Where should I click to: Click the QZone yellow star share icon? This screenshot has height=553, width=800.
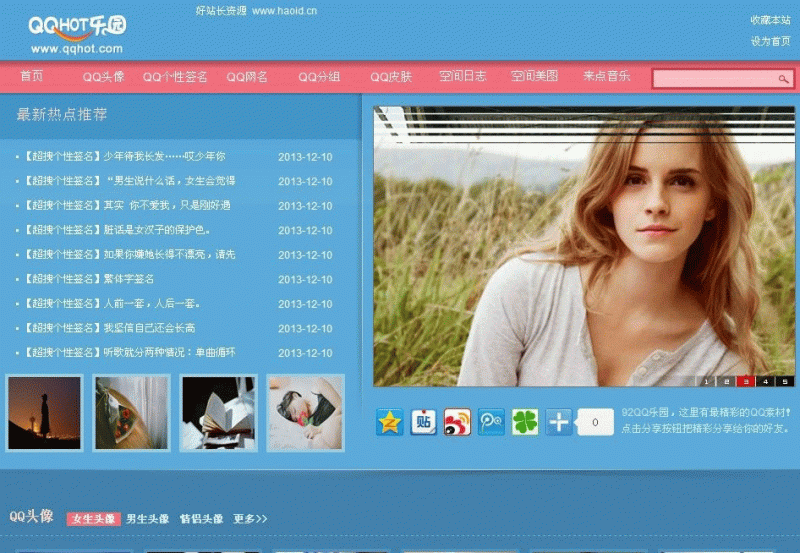click(x=390, y=422)
